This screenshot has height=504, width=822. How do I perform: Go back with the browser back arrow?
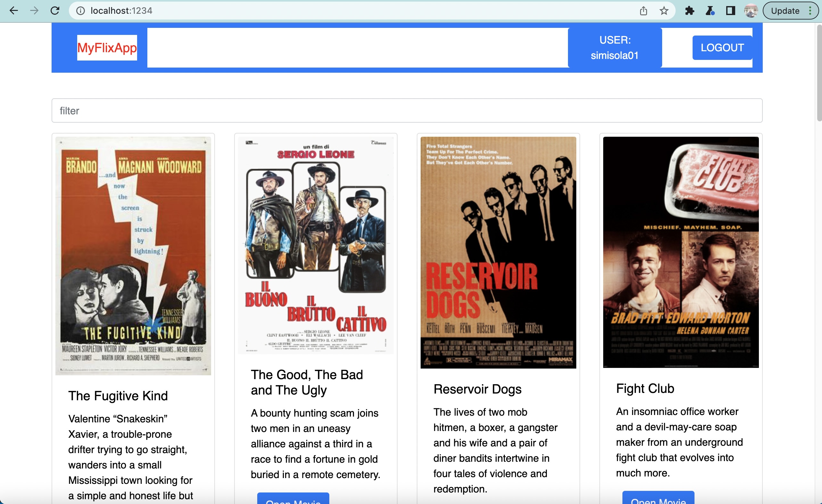(x=14, y=11)
